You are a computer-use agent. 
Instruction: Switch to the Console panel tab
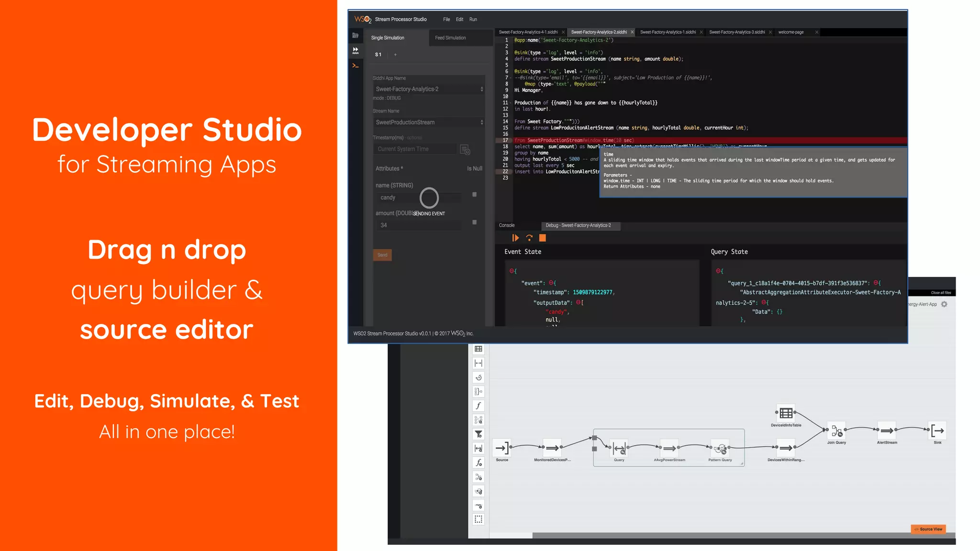(507, 226)
